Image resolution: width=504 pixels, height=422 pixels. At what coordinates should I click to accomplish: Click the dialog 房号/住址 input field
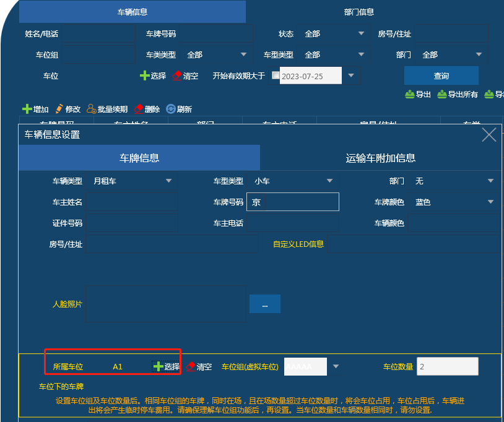coord(172,244)
